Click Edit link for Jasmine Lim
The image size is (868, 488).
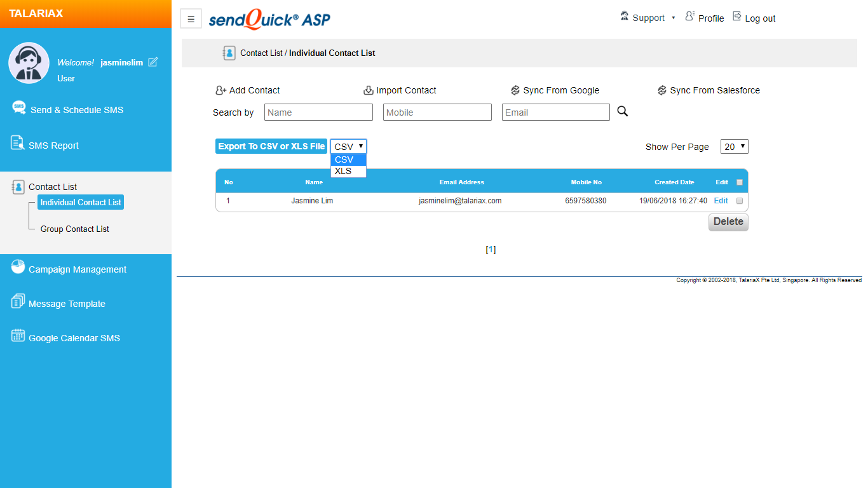(721, 201)
